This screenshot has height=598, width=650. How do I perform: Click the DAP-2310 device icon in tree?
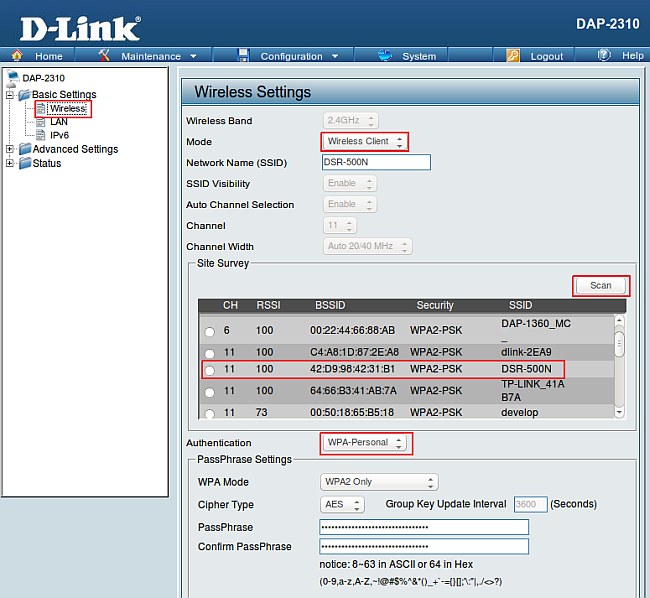(x=12, y=78)
